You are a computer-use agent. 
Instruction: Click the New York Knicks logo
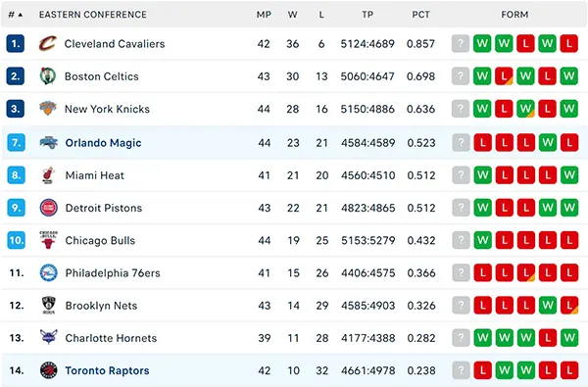(48, 109)
